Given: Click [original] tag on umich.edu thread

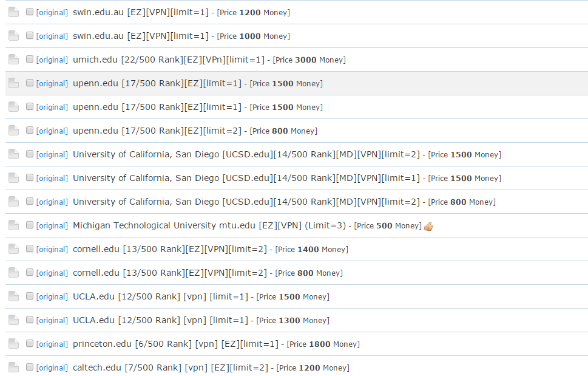Looking at the screenshot, I should point(52,60).
